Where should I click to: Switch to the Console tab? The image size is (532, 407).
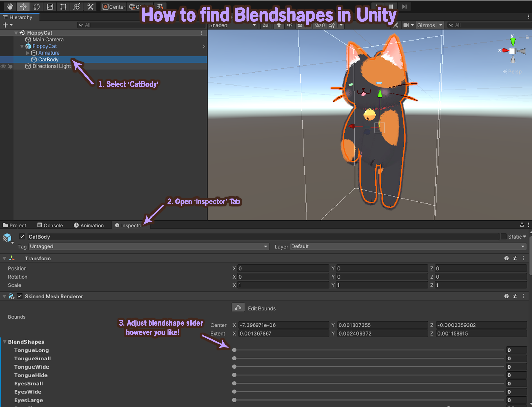coord(50,225)
